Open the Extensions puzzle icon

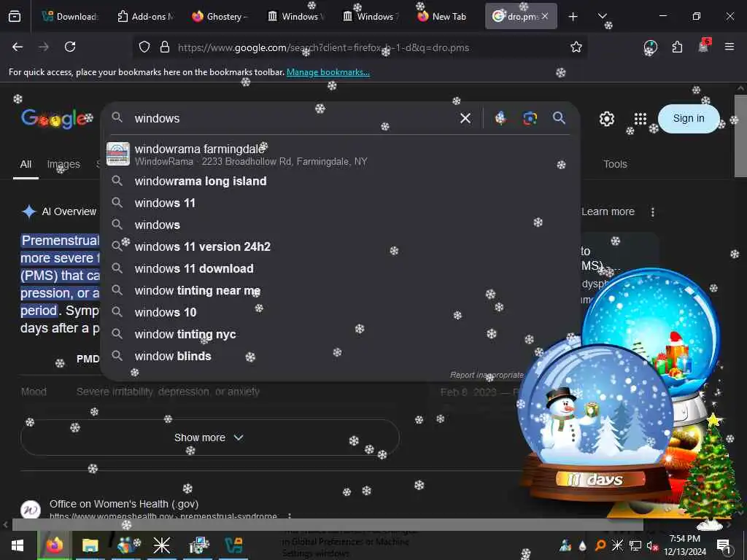677,47
